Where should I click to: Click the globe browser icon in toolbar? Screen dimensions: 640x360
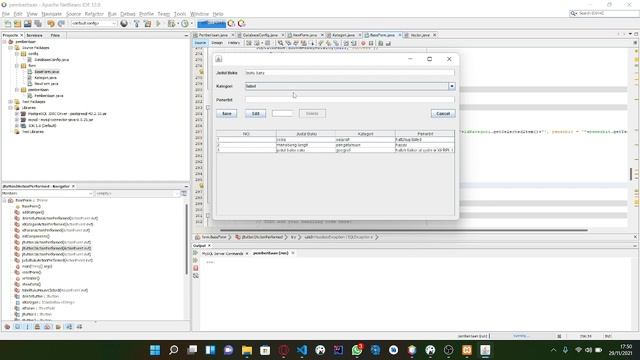click(x=124, y=24)
